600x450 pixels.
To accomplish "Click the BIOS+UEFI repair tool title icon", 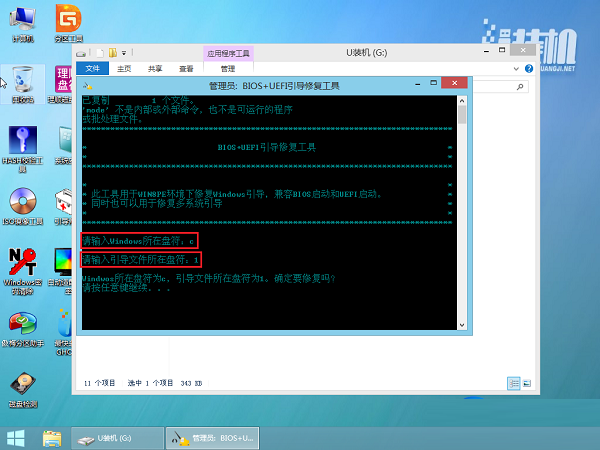I will click(x=88, y=86).
